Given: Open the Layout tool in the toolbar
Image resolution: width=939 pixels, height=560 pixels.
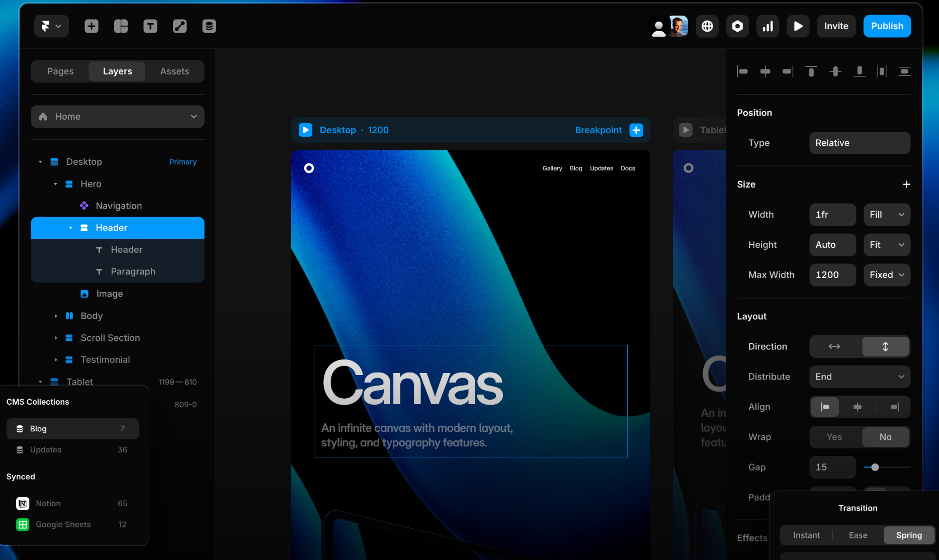Looking at the screenshot, I should click(x=121, y=26).
